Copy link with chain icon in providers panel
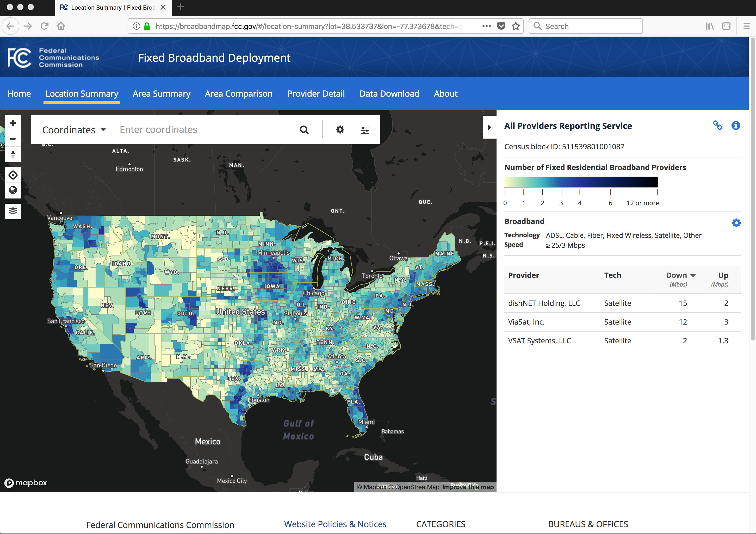756x534 pixels. pos(717,126)
